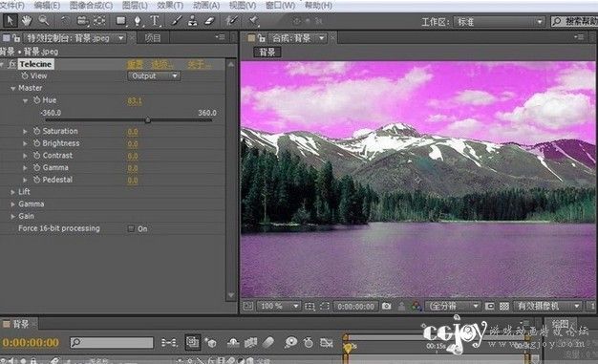This screenshot has height=364, width=598.
Task: Open the 视图(V) menu
Action: point(243,6)
